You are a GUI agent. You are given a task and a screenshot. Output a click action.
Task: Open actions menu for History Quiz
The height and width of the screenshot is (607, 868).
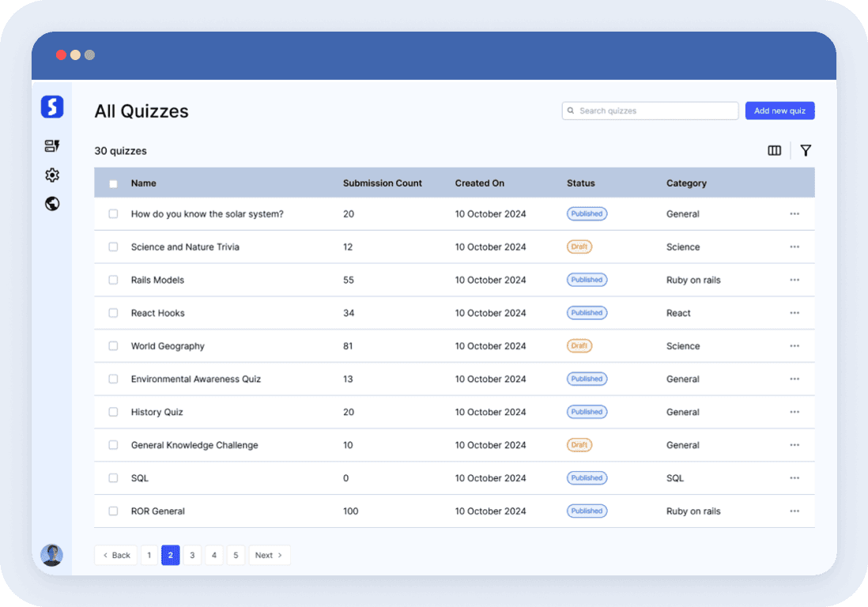coord(794,412)
